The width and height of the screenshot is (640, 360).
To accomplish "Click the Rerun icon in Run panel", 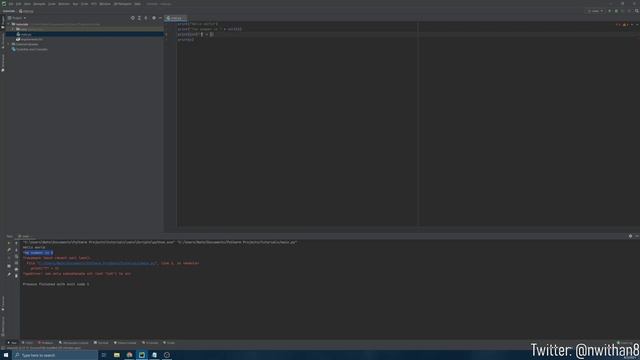I will click(x=9, y=243).
